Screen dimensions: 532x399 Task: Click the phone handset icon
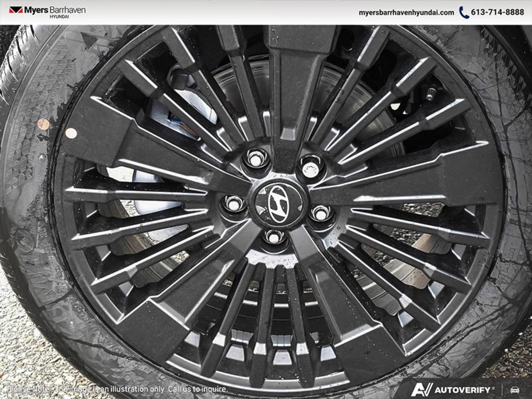[464, 12]
